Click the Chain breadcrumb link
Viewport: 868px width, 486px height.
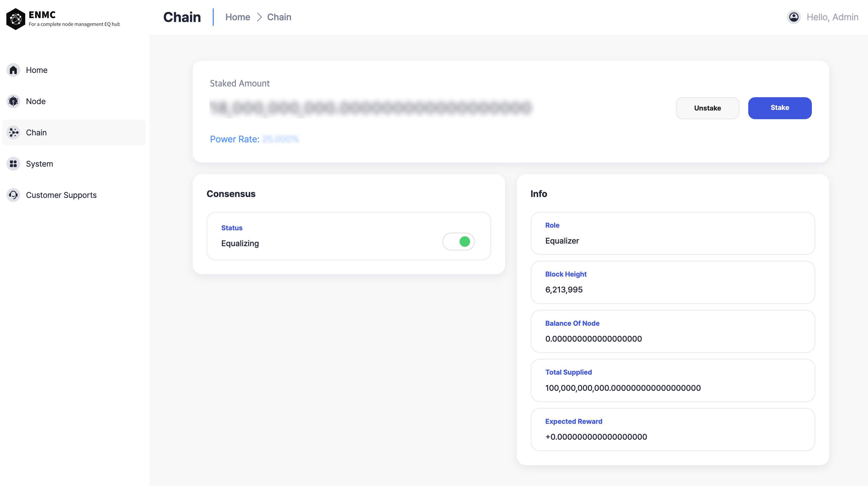coord(279,17)
